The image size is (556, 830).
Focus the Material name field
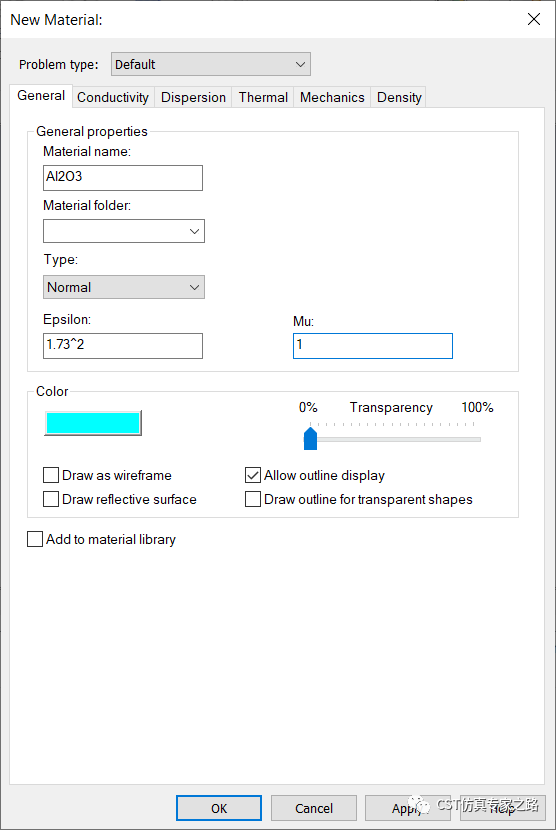[x=123, y=177]
